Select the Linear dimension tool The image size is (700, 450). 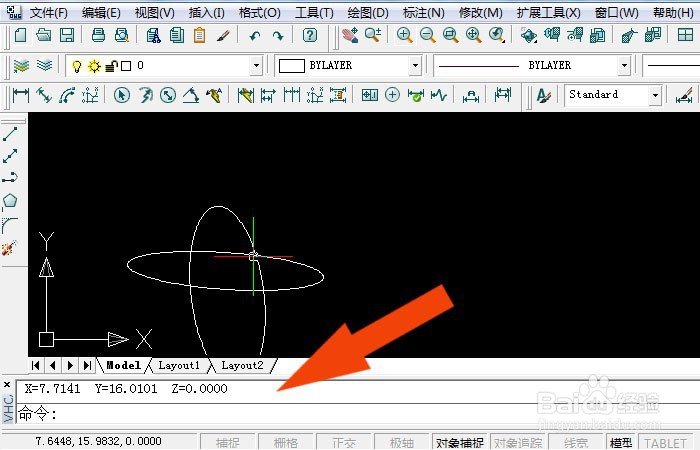click(x=21, y=95)
